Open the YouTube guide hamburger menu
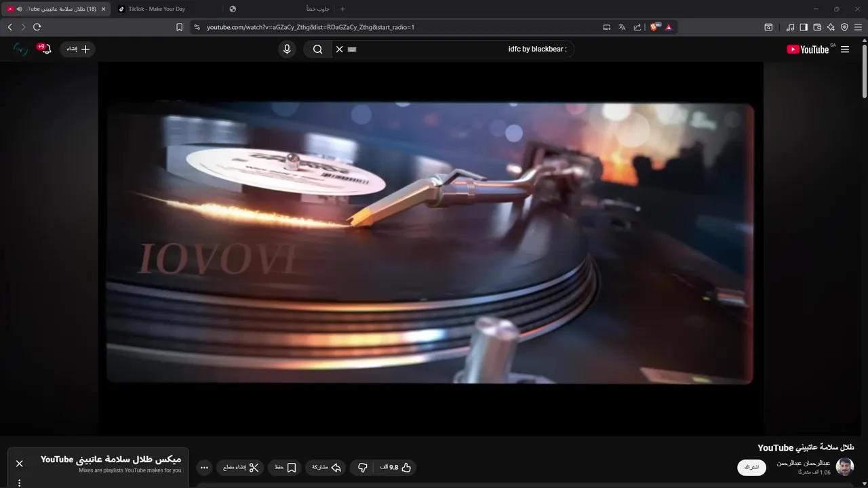The height and width of the screenshot is (488, 868). [x=845, y=49]
